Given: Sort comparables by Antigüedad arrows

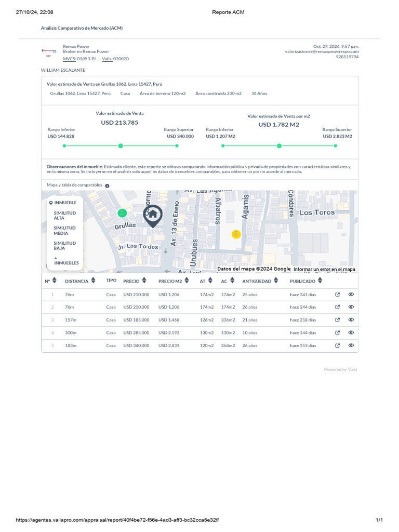Looking at the screenshot, I should click(x=276, y=281).
